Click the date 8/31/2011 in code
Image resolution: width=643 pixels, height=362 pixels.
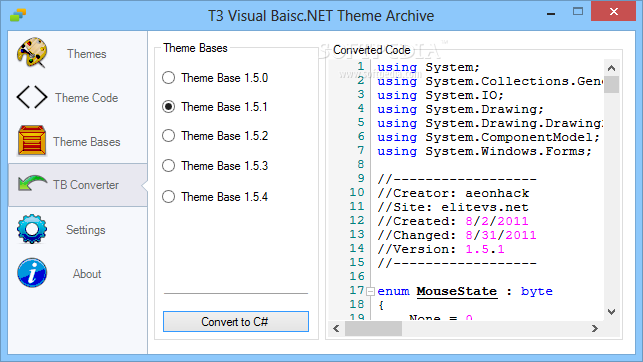click(x=501, y=235)
